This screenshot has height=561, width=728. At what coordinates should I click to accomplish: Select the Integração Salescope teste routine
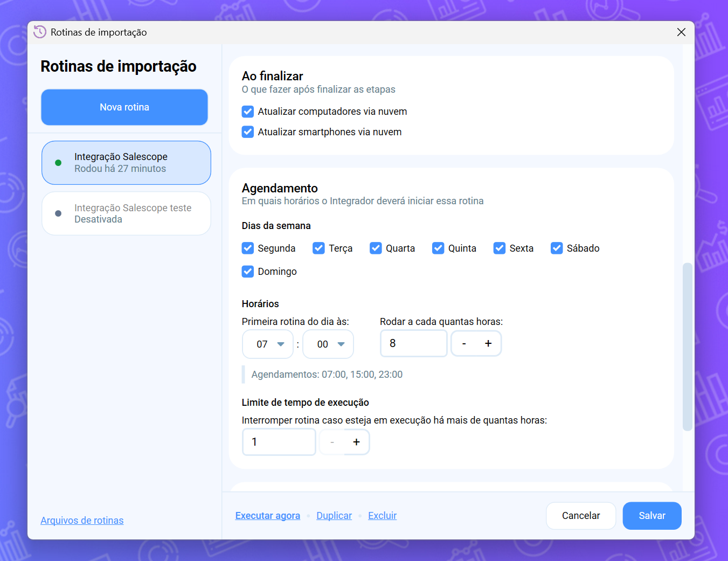coord(126,213)
